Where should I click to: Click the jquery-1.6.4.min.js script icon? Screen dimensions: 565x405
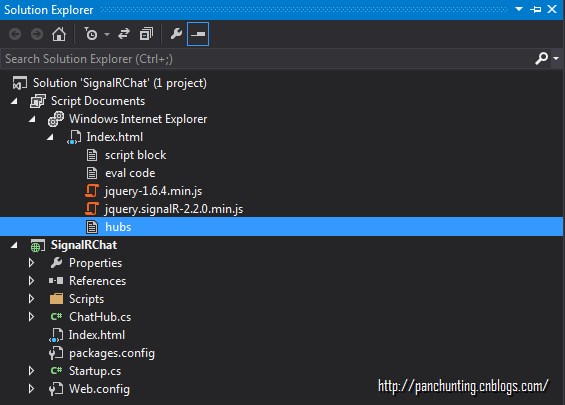point(92,191)
